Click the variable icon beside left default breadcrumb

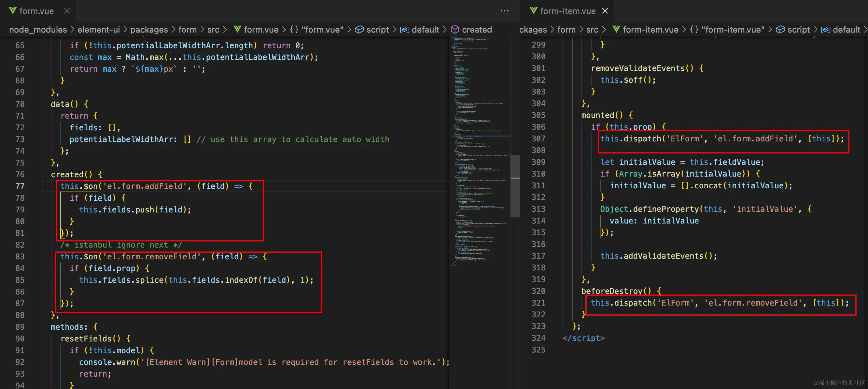[x=405, y=30]
